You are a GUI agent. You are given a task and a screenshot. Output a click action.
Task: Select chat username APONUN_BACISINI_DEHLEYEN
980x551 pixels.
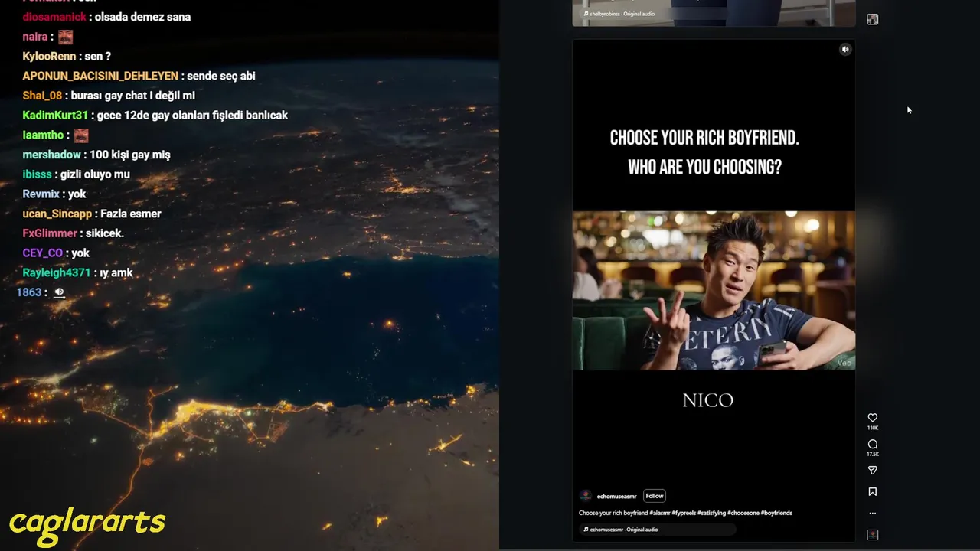pos(100,76)
